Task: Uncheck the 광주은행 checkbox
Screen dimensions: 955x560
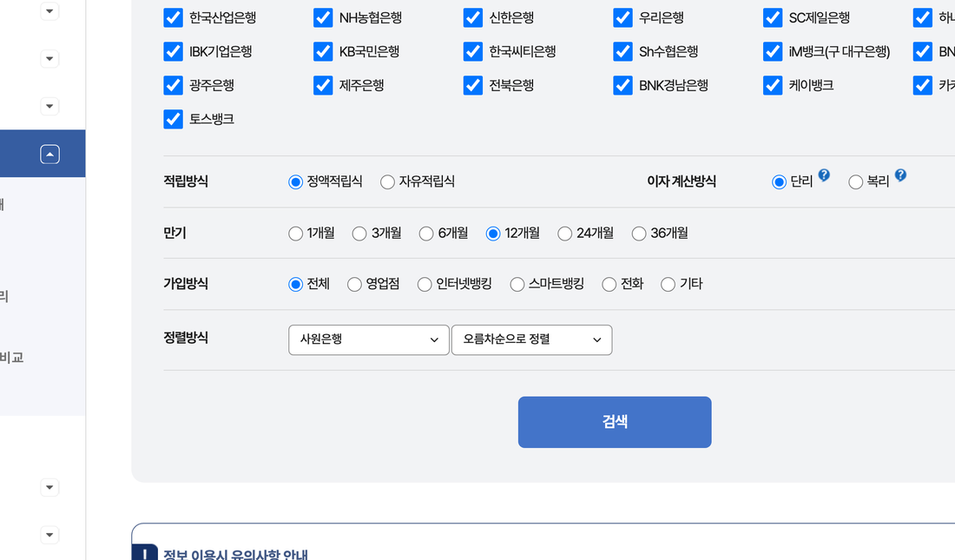Action: [x=173, y=85]
